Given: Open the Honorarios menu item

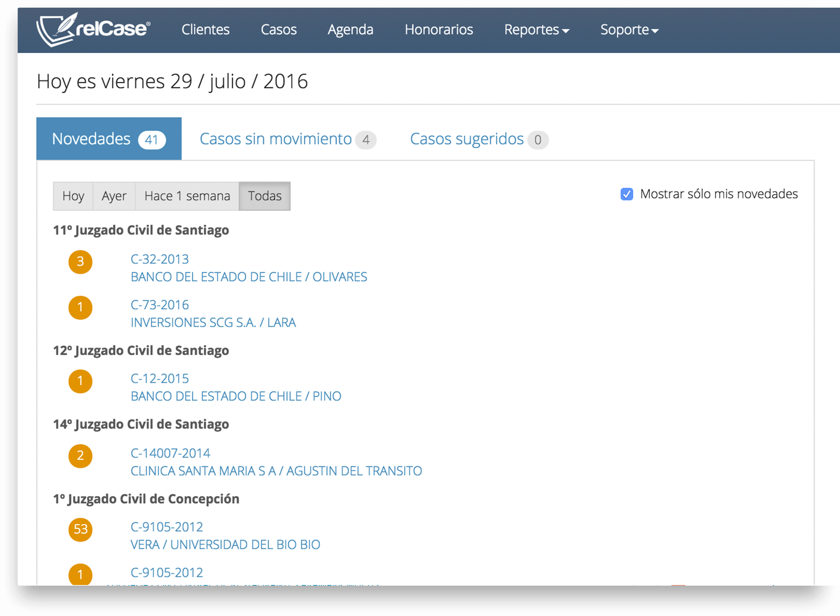Looking at the screenshot, I should click(x=439, y=30).
